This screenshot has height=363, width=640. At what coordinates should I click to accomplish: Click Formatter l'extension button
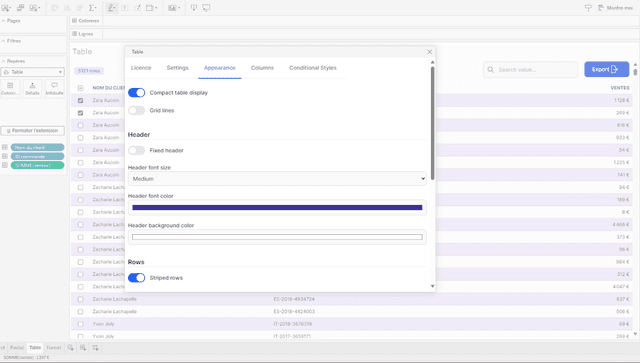(x=33, y=131)
